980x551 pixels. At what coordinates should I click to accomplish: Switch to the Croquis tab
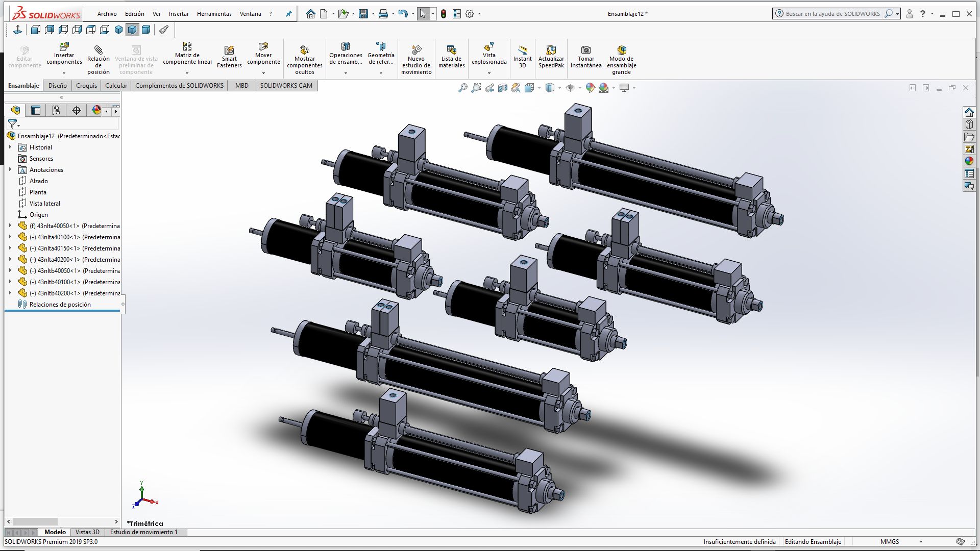[x=86, y=86]
